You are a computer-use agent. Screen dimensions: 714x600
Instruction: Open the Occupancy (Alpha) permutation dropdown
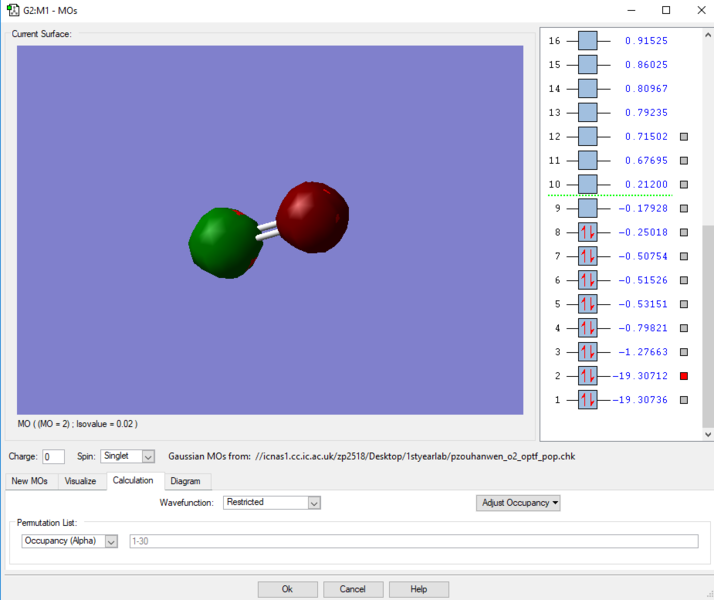[x=69, y=541]
